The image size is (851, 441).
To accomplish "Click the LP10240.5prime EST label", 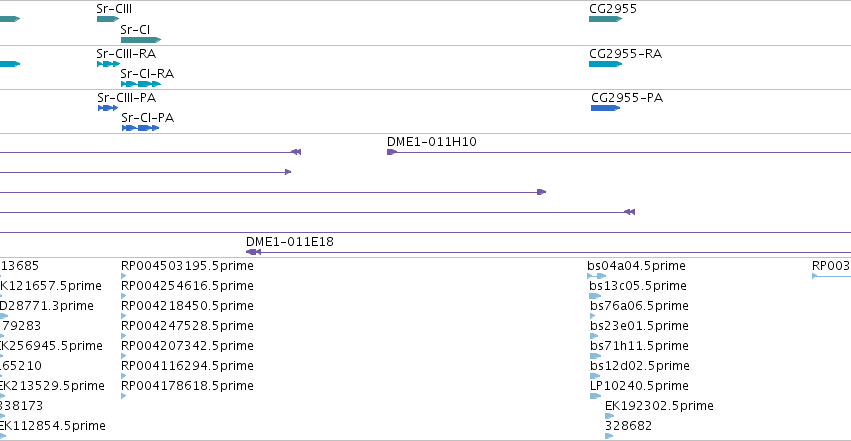I will [x=639, y=386].
